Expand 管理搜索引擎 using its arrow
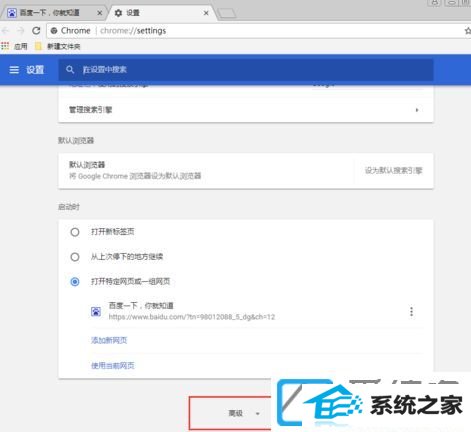 [x=417, y=110]
